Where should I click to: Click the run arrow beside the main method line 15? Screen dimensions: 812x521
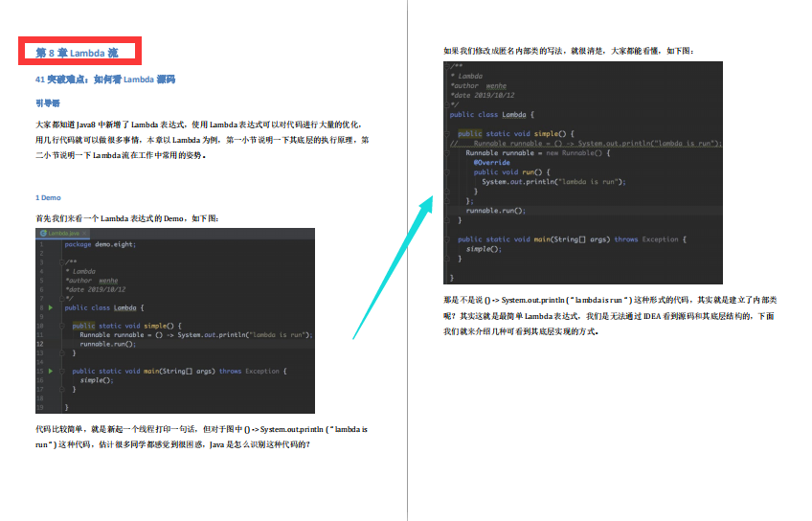coord(51,371)
